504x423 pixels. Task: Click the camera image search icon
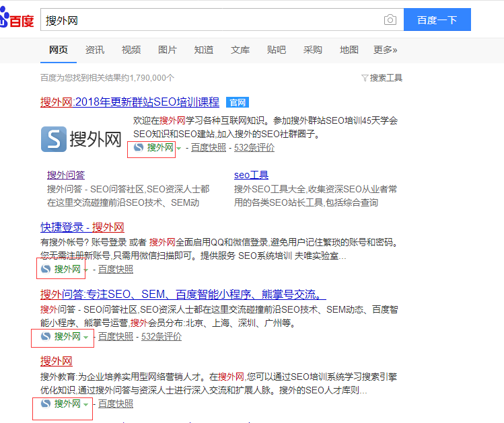[390, 20]
